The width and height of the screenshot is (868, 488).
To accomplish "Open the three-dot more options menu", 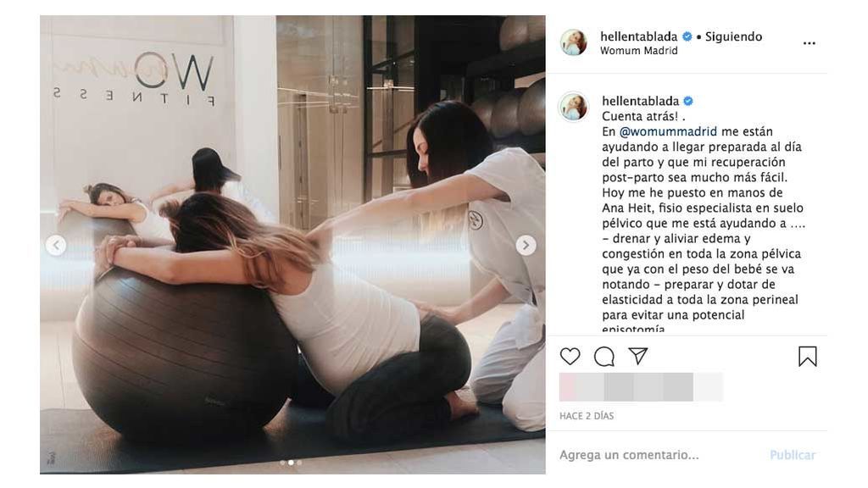I will [810, 43].
